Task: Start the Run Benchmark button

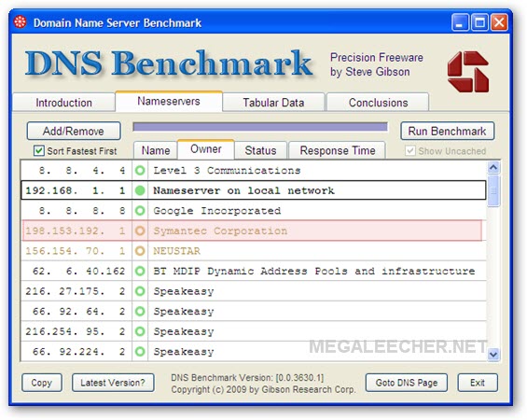Action: click(x=448, y=131)
